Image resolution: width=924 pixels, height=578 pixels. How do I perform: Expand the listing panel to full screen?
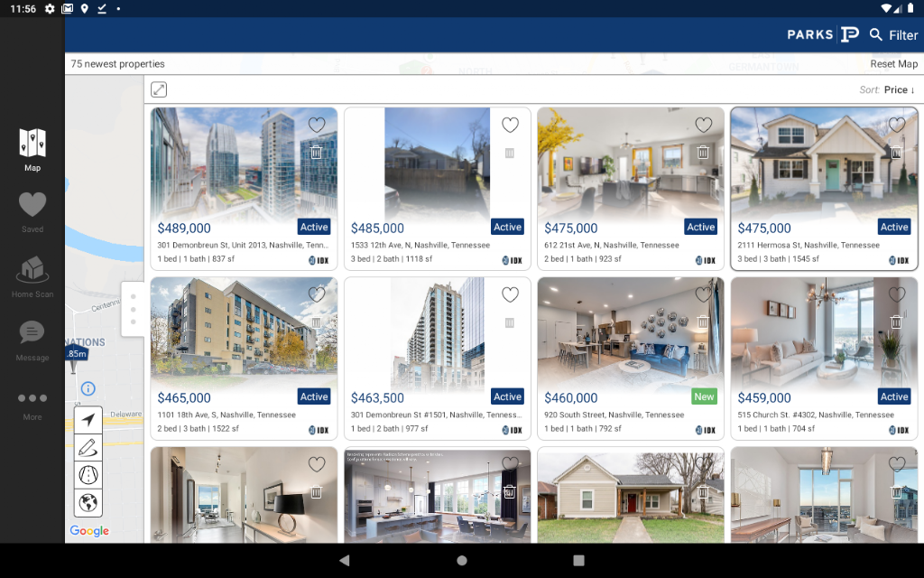(159, 89)
